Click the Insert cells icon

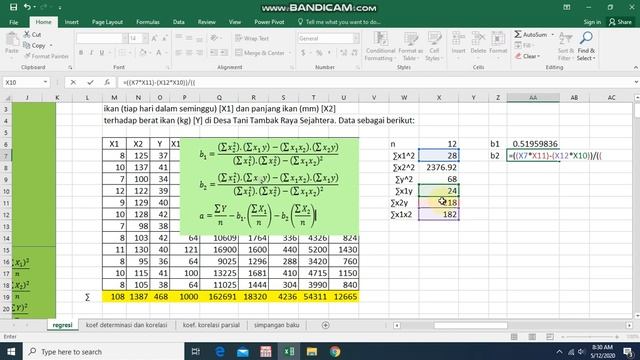click(x=458, y=43)
